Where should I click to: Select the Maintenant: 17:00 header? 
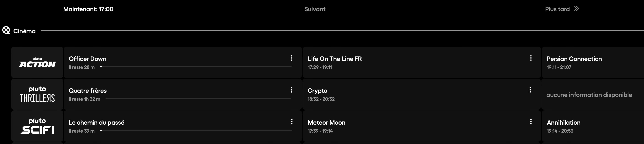click(x=88, y=9)
